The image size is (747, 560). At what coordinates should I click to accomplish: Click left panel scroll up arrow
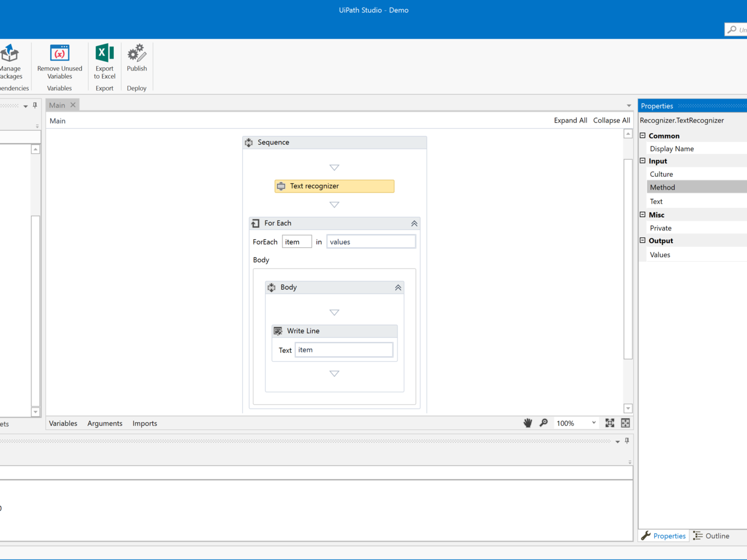[x=36, y=149]
